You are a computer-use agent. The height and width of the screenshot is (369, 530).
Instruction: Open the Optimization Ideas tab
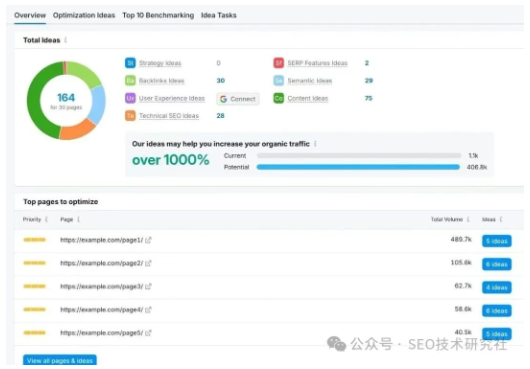[84, 15]
